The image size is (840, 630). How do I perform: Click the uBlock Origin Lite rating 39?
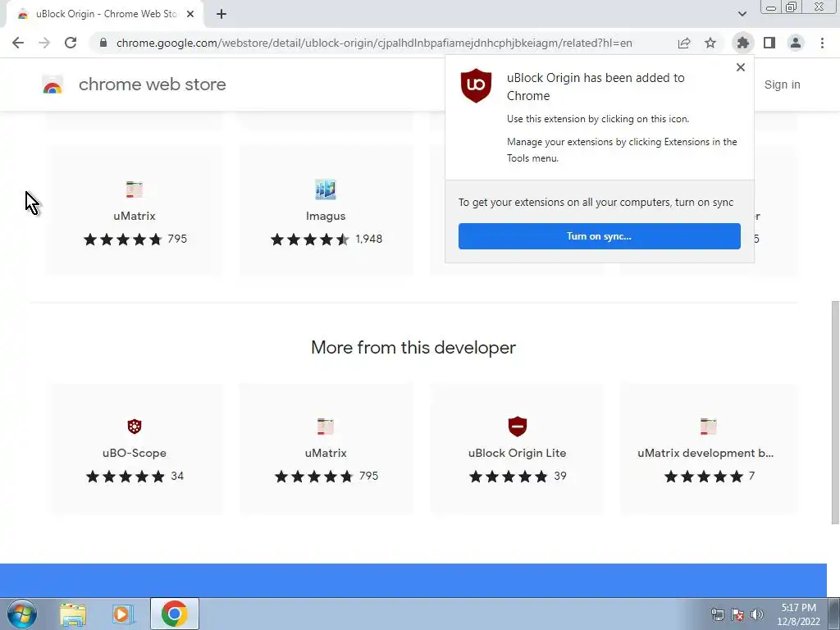coord(518,477)
